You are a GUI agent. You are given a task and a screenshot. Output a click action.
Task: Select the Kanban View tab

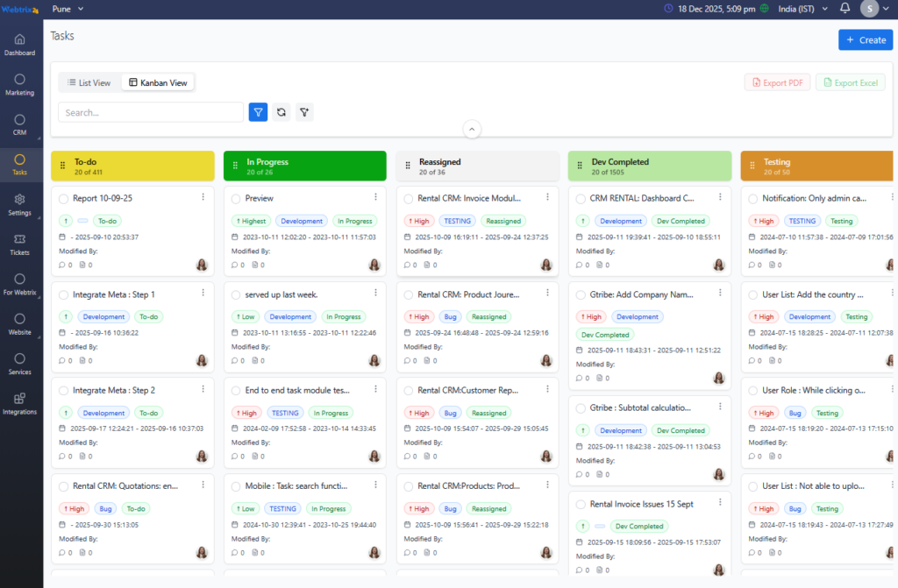click(x=158, y=82)
